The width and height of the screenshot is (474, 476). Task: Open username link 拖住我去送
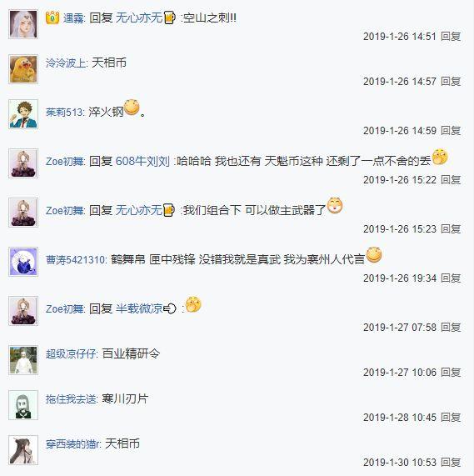point(71,399)
